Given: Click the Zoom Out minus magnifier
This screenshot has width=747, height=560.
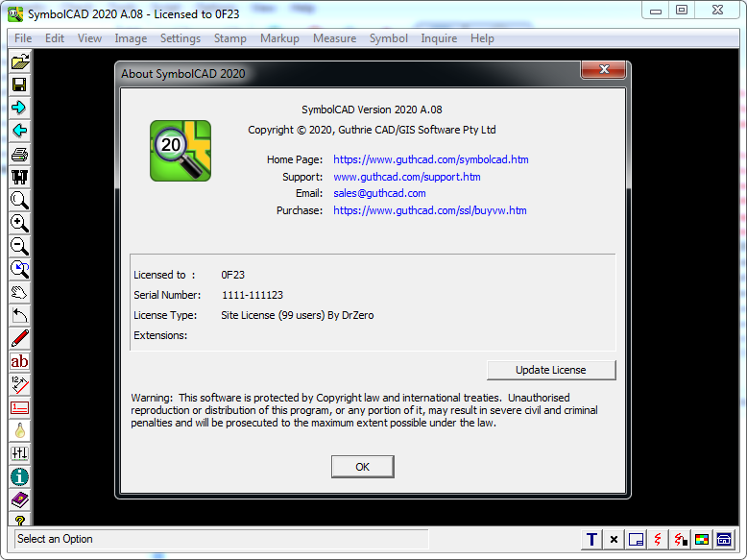Looking at the screenshot, I should [x=20, y=246].
